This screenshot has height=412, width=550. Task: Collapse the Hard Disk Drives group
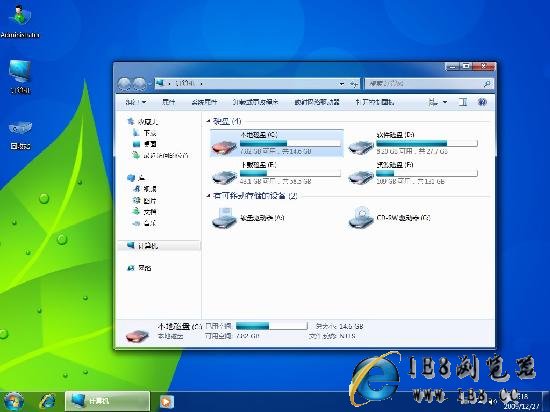point(208,121)
